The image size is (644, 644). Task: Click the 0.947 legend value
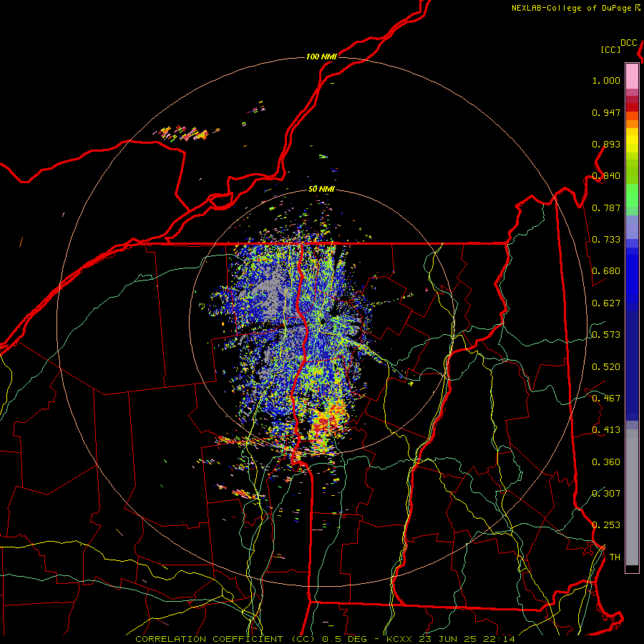tap(606, 112)
